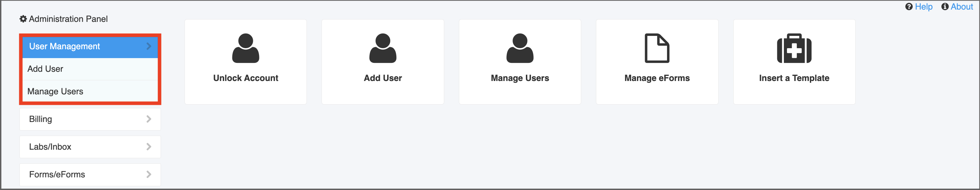Expand the Billing section chevron

(149, 119)
